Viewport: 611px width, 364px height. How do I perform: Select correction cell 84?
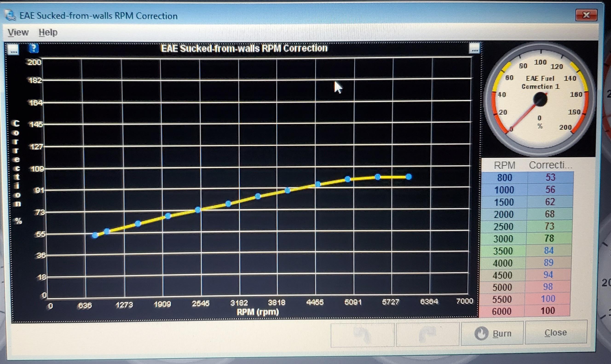tap(549, 250)
